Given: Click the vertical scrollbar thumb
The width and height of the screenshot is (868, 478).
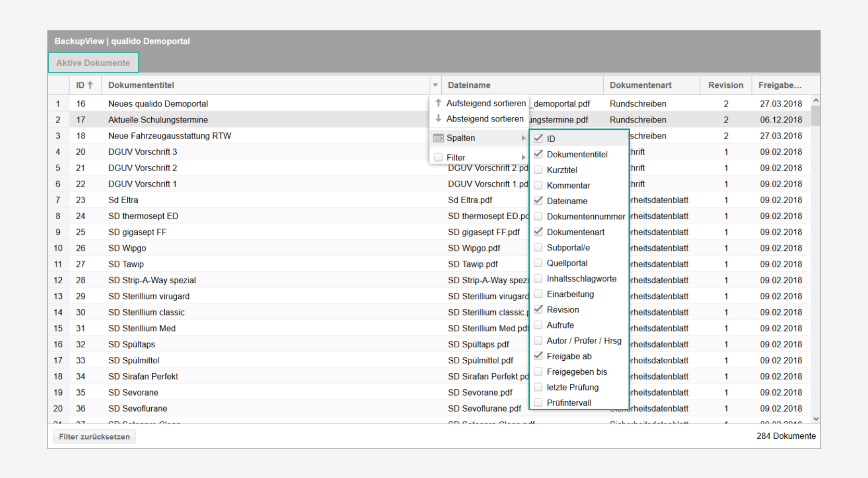Looking at the screenshot, I should [x=816, y=116].
